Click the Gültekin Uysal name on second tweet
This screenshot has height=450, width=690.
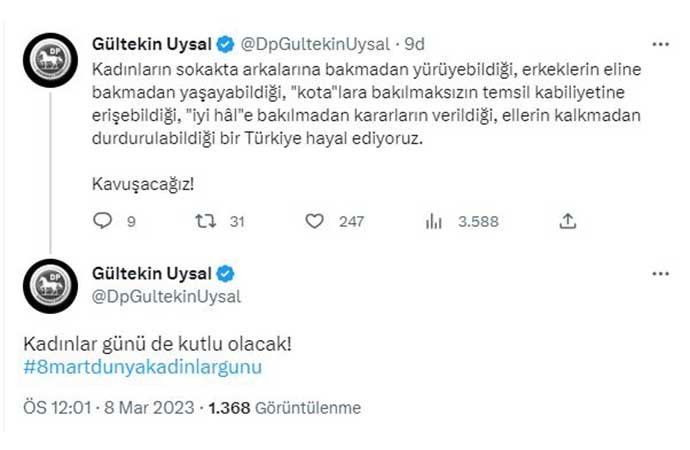pos(151,274)
